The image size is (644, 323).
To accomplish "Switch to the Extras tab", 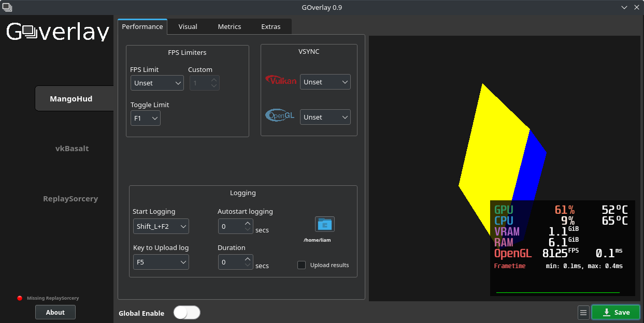I will (x=271, y=27).
